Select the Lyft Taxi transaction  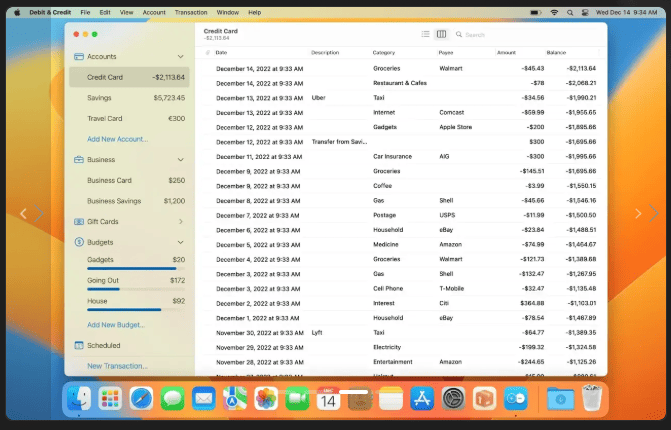[x=401, y=332]
